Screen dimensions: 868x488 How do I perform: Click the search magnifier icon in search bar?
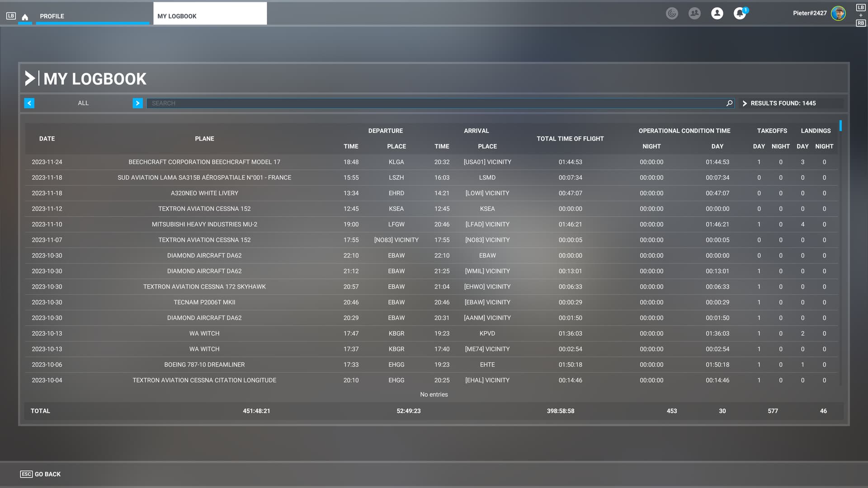coord(729,103)
